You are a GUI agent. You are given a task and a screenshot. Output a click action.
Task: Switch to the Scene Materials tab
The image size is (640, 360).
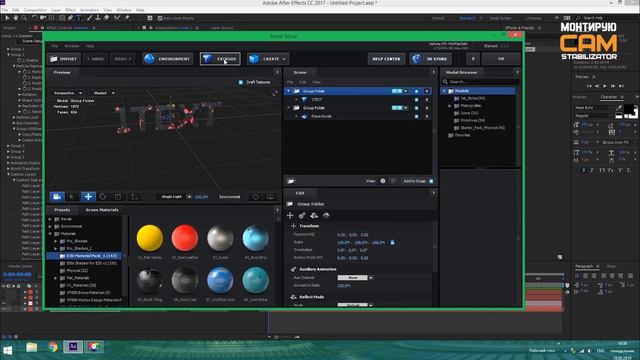pyautogui.click(x=102, y=210)
